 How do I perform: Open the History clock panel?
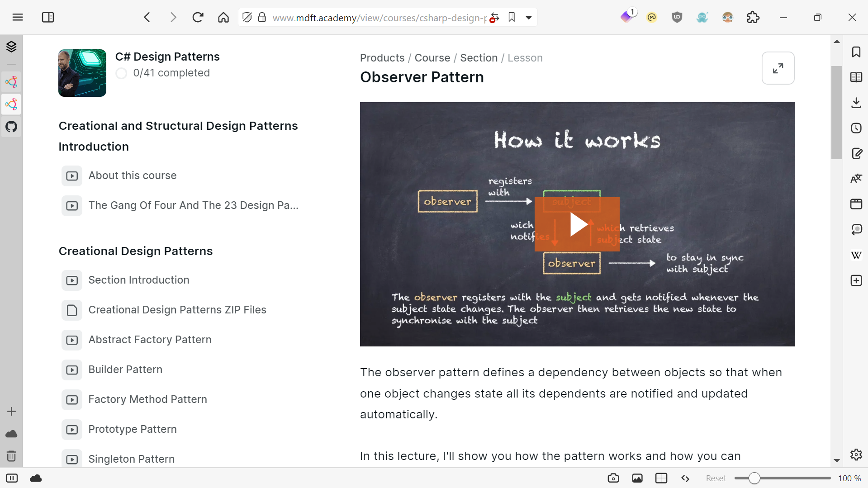click(x=856, y=128)
